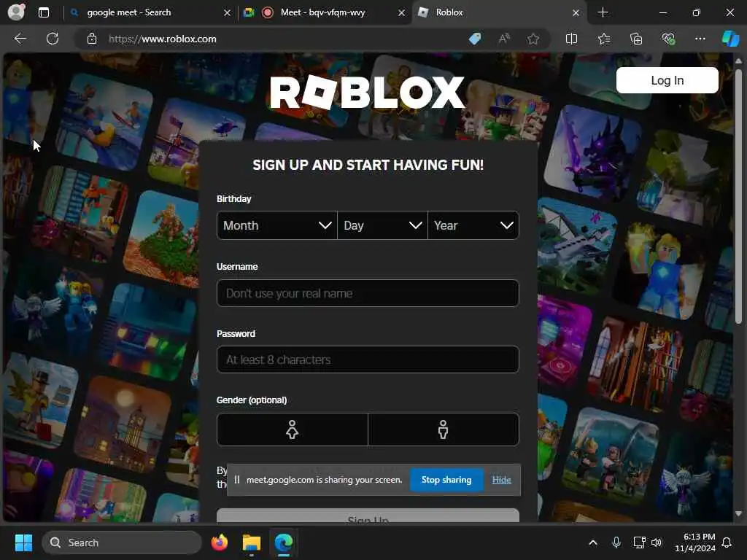The image size is (747, 560).
Task: Open the tab actions menu icon
Action: pos(43,12)
